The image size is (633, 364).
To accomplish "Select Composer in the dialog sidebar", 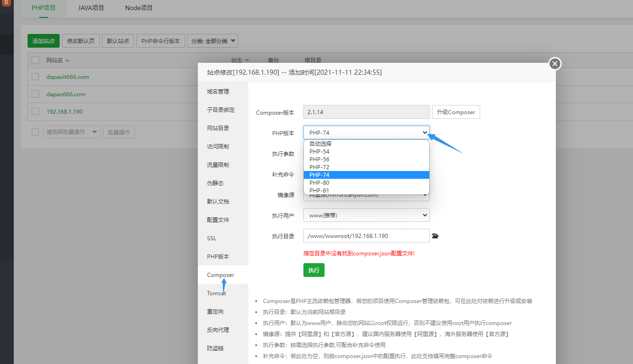I will (223, 275).
